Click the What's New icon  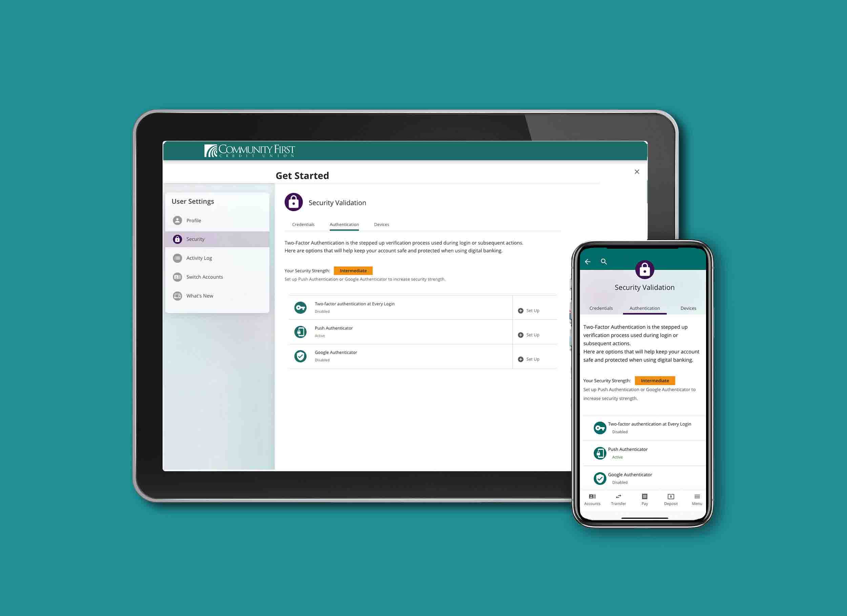click(x=179, y=295)
